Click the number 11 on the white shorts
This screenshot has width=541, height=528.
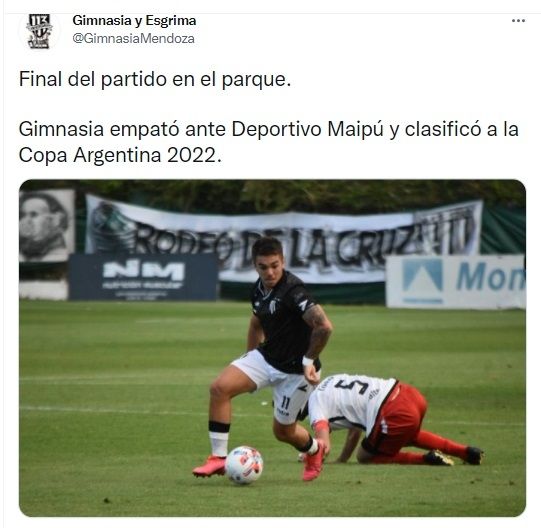[x=286, y=402]
